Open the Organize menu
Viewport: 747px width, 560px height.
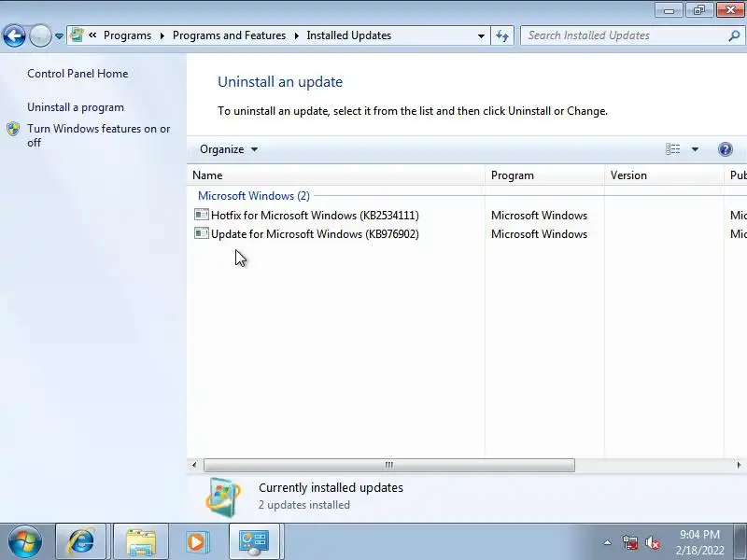point(229,149)
